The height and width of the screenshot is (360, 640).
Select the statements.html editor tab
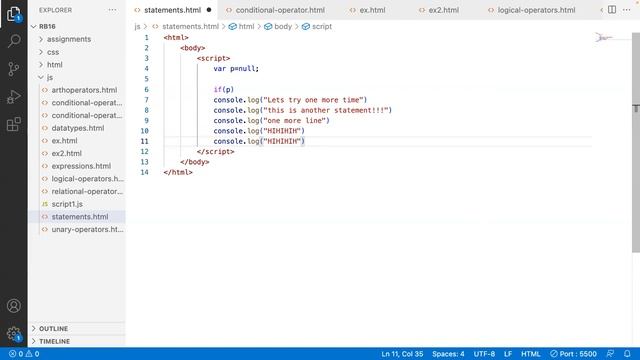172,10
